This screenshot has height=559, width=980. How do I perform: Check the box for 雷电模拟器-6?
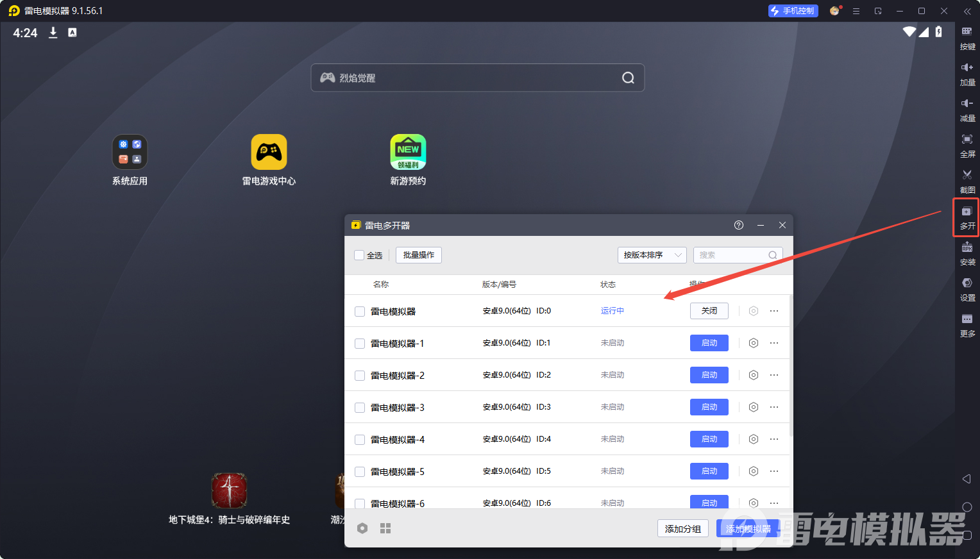click(x=360, y=504)
